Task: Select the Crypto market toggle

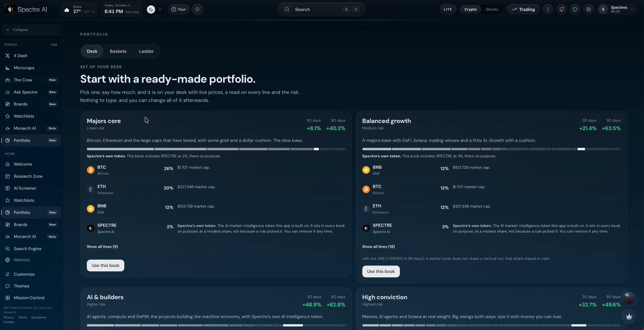Action: coord(471,9)
